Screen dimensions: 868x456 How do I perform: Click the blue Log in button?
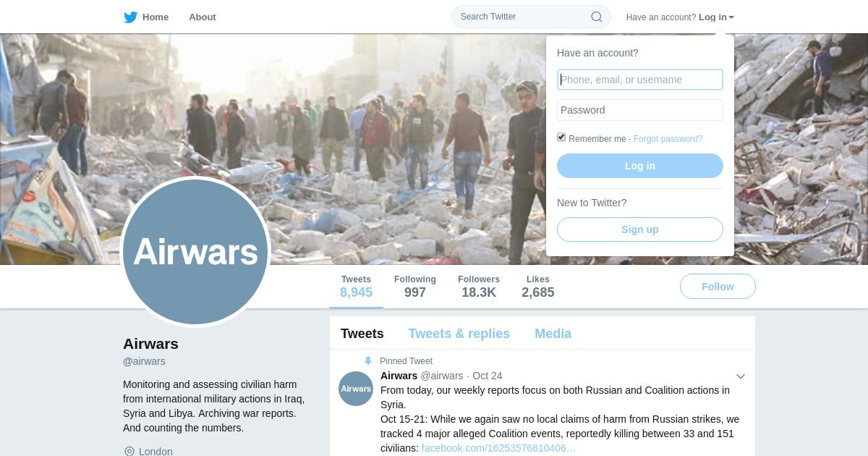pyautogui.click(x=640, y=166)
